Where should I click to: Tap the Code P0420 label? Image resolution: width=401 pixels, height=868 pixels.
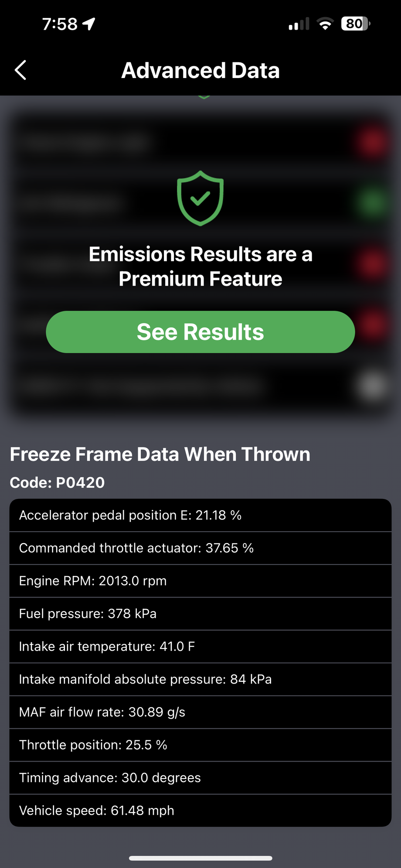[x=57, y=482]
